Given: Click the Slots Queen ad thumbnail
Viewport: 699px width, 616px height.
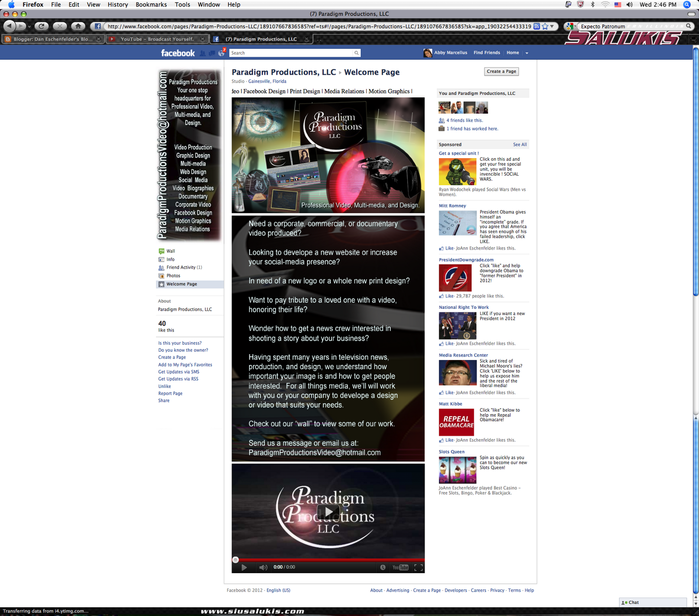Looking at the screenshot, I should click(x=457, y=470).
